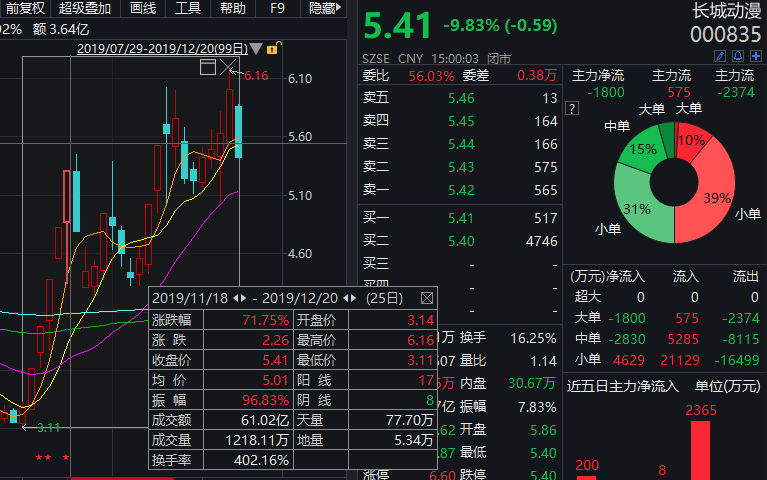Click the 卖五 price 5.46
This screenshot has height=480, width=767.
(461, 98)
